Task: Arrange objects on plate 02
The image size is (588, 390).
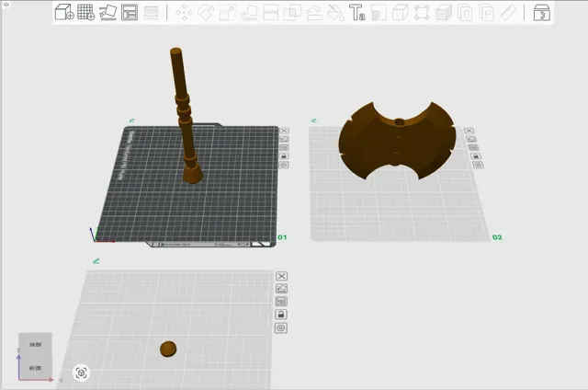Action: tap(473, 147)
